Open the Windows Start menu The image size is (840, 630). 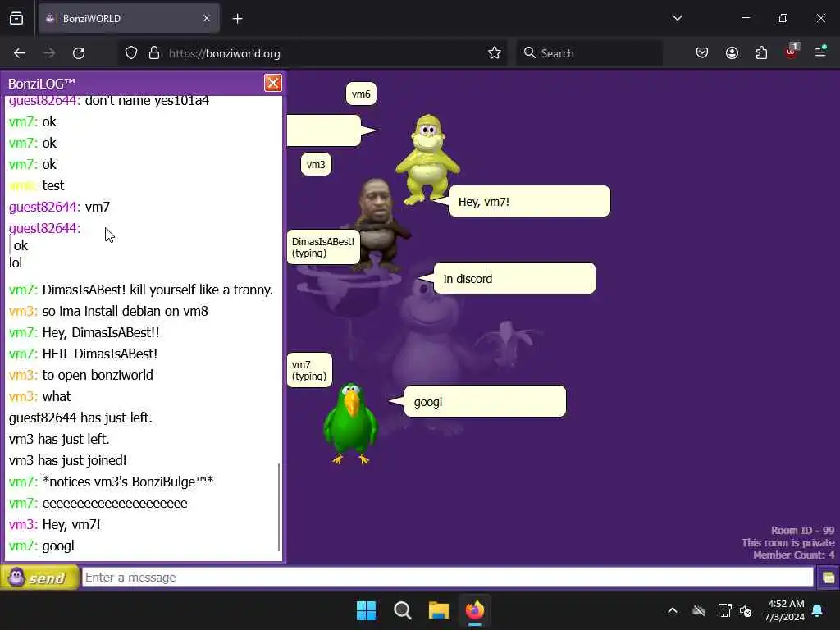[367, 610]
